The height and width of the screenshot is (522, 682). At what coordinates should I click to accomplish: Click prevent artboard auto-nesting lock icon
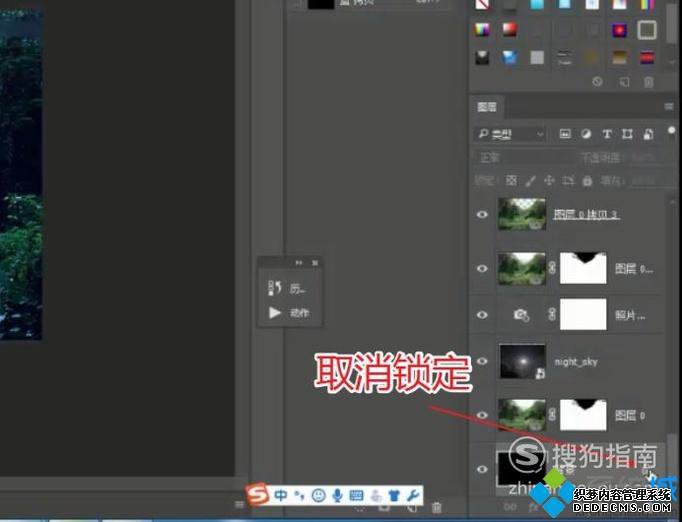coord(568,181)
